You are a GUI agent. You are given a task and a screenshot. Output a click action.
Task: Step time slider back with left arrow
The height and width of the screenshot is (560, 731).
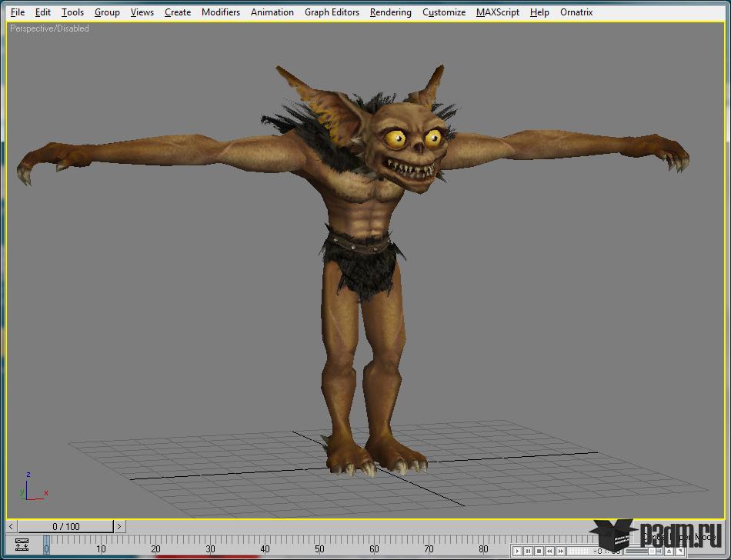(x=12, y=526)
